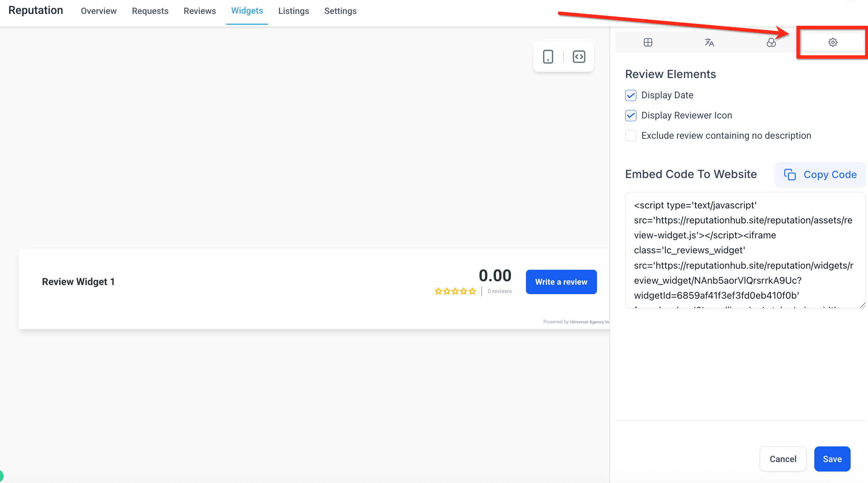
Task: Click the Write a review button
Action: (561, 282)
